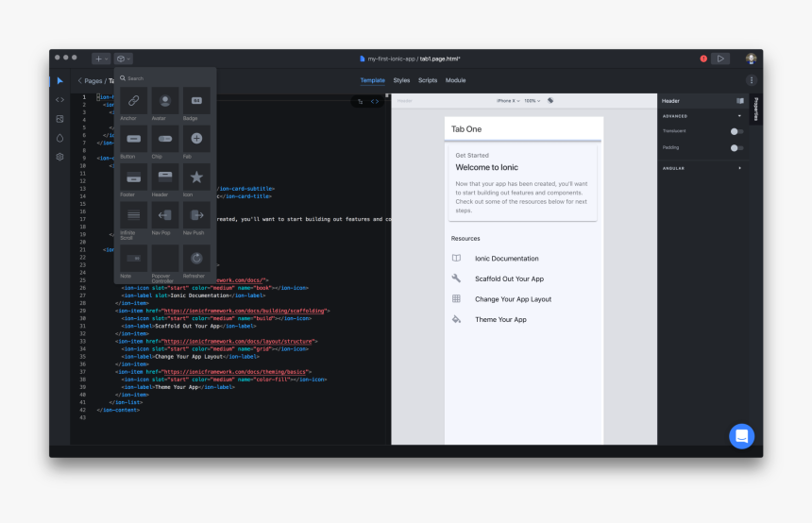Open the three-dot more options menu
812x523 pixels.
pos(752,80)
